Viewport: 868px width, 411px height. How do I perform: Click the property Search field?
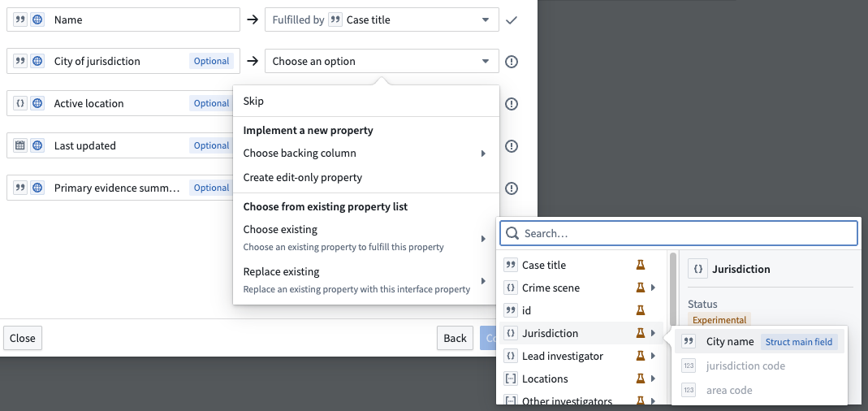(679, 233)
